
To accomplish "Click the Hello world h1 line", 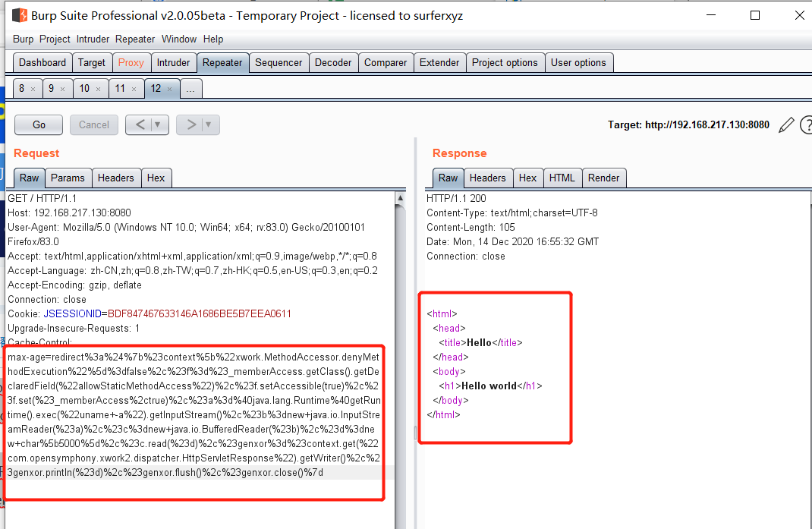I will coord(490,386).
